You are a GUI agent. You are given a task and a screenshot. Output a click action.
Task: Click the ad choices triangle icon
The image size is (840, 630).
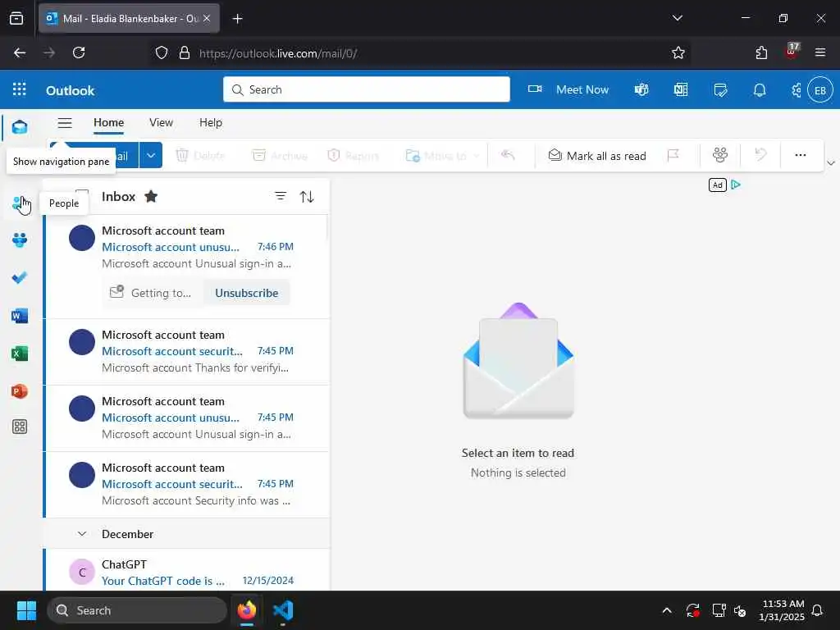pos(736,185)
